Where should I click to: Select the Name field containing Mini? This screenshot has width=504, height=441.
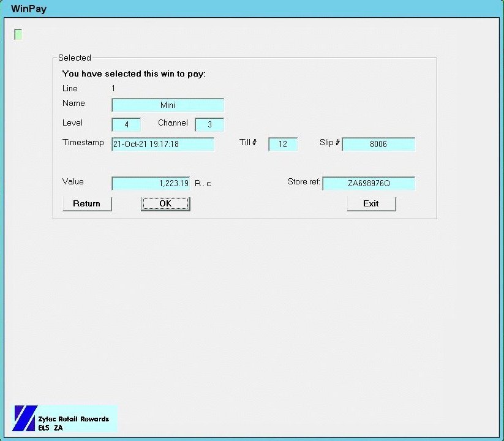[168, 105]
